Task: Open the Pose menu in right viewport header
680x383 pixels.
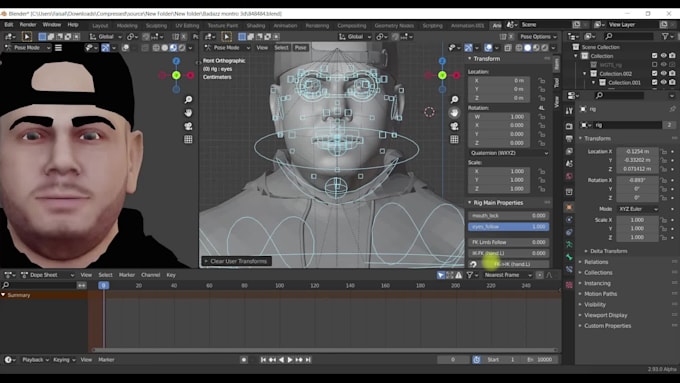Action: (x=301, y=47)
